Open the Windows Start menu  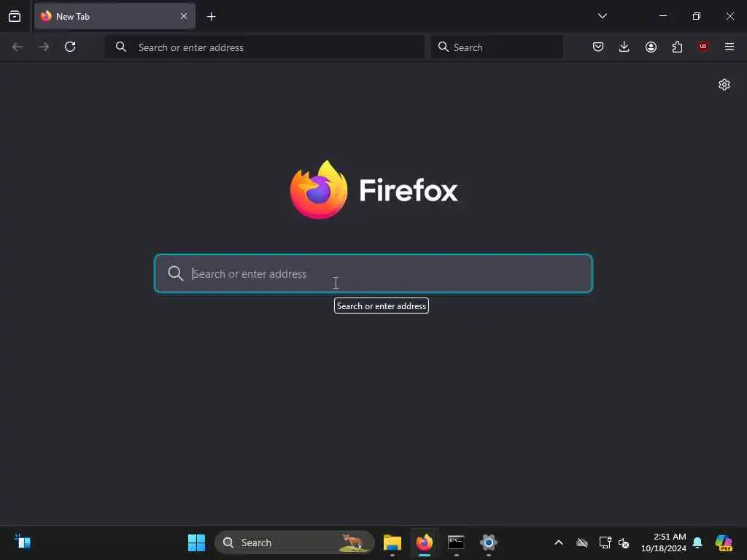[196, 542]
